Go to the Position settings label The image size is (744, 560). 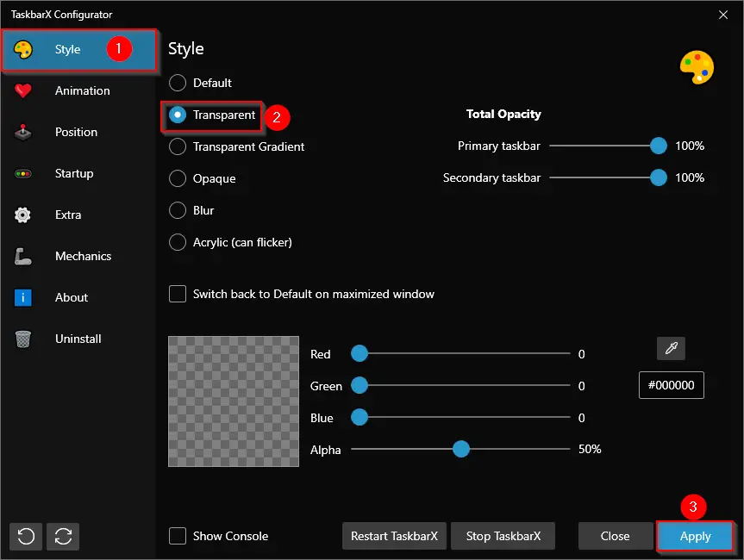pyautogui.click(x=77, y=132)
